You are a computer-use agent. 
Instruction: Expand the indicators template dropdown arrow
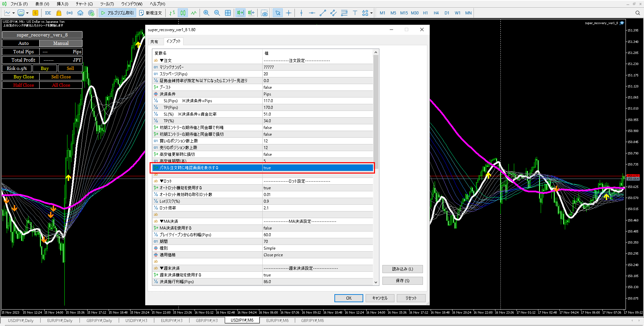click(x=27, y=13)
